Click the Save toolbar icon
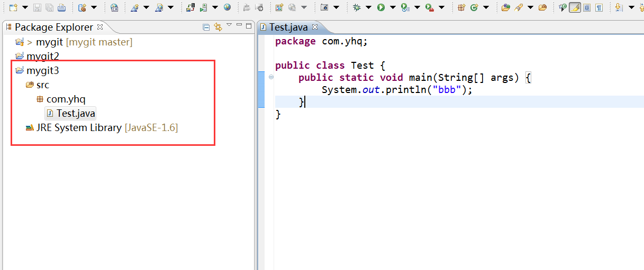 [38, 7]
